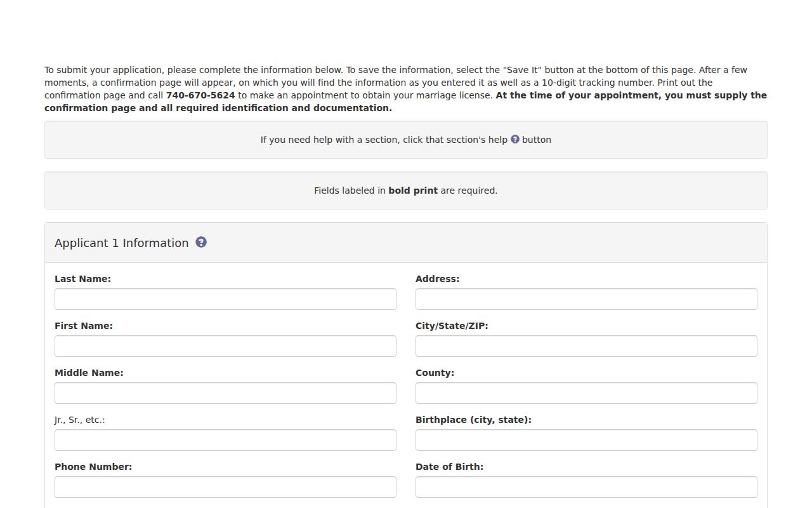Screen dimensions: 812x508
Task: Click help icon in instructions banner
Action: 515,139
